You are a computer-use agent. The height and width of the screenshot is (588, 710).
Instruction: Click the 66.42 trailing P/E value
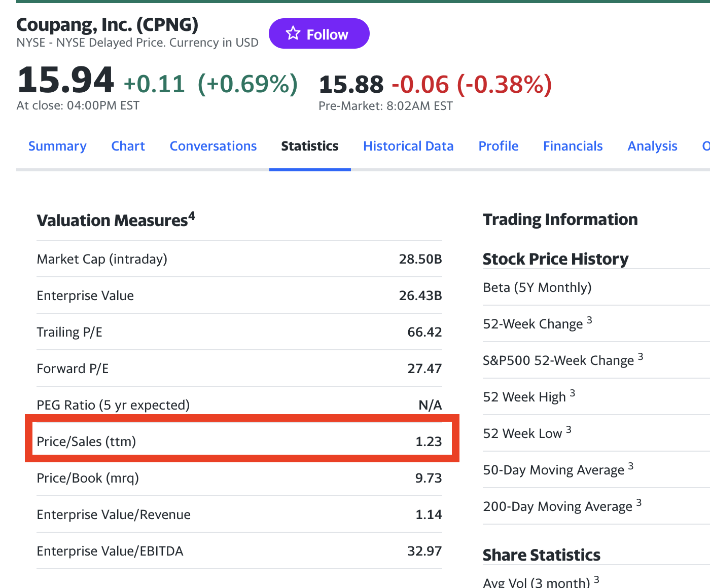click(x=424, y=332)
